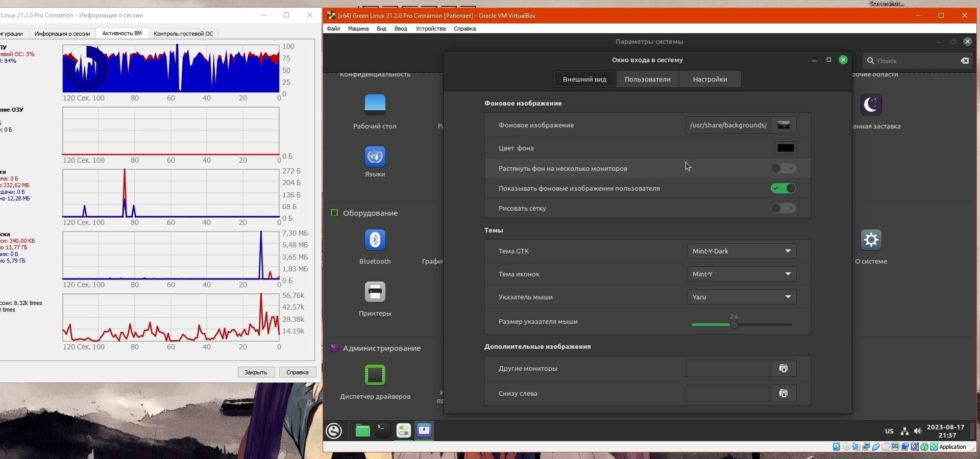The image size is (980, 459).
Task: Open the Устройства menu in VirtualBox
Action: pyautogui.click(x=430, y=29)
